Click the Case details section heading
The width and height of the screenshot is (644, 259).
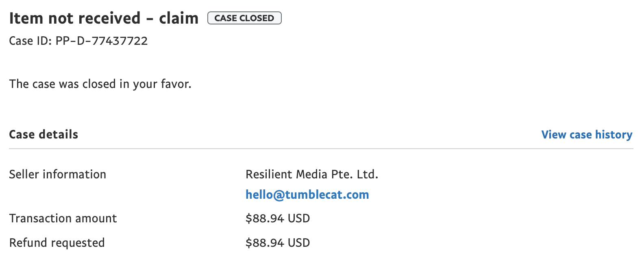44,134
